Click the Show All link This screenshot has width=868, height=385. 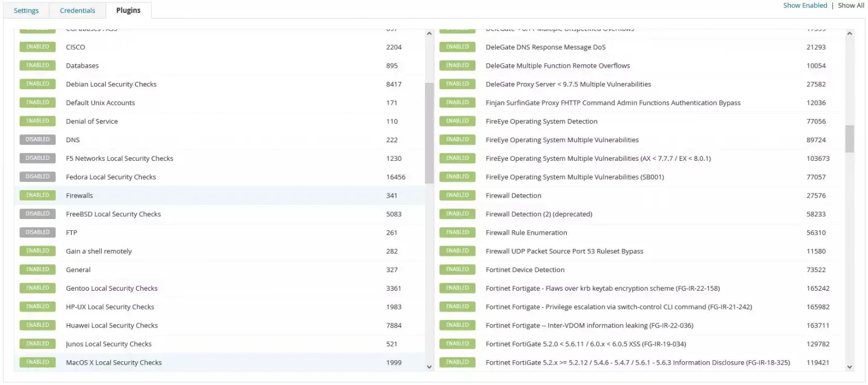point(850,6)
